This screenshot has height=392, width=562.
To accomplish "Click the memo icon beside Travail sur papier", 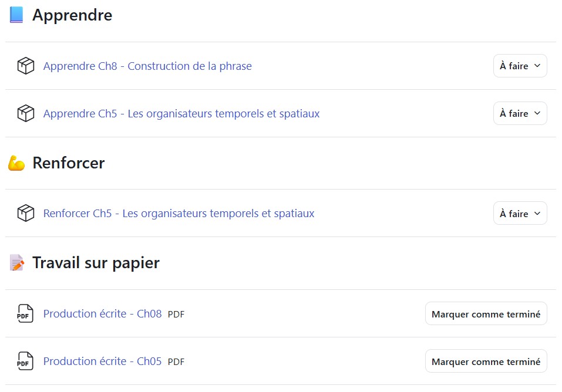I will coord(17,263).
